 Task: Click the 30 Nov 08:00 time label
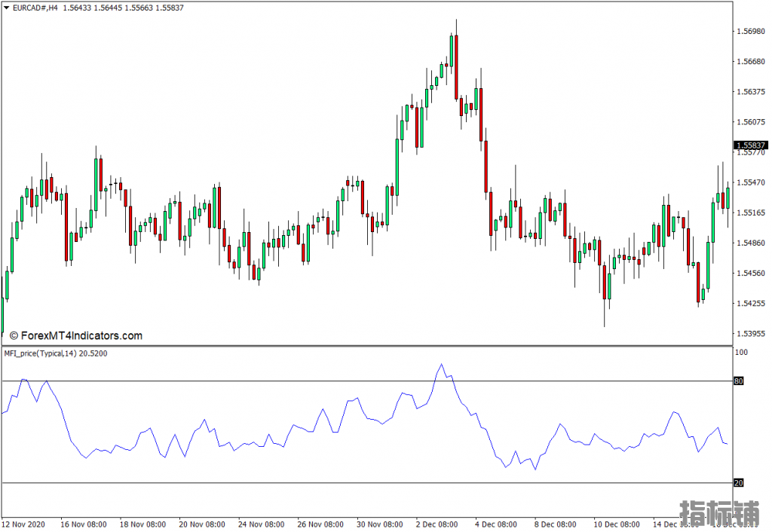pyautogui.click(x=380, y=524)
